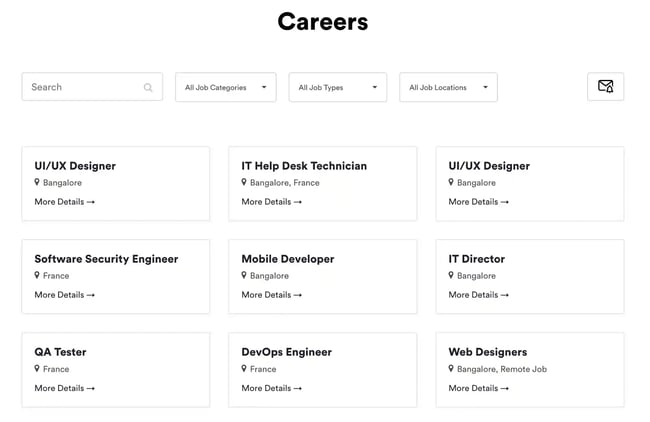Open the DevOps Engineer job title
The image size is (650, 422).
286,352
